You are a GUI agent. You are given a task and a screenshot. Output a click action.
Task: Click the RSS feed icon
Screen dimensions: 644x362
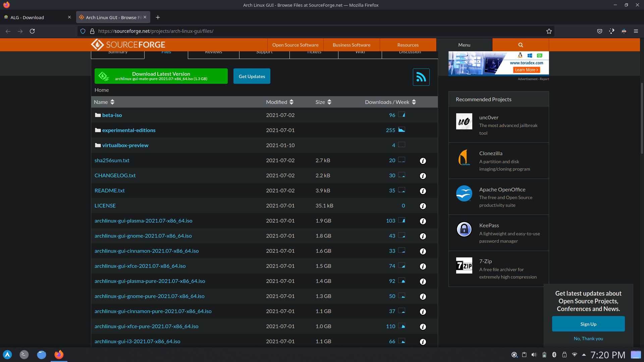(421, 77)
